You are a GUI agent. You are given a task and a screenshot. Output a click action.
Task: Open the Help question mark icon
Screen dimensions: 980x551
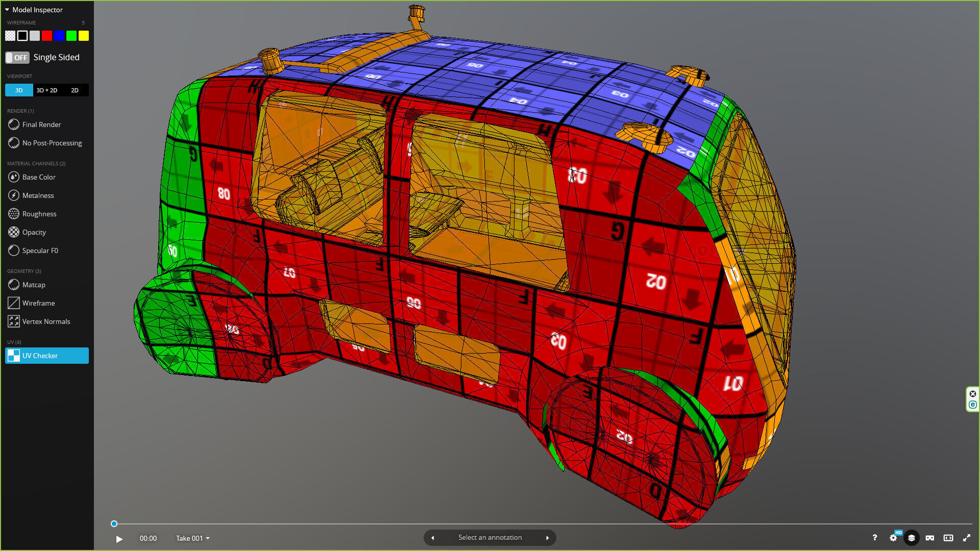pyautogui.click(x=874, y=538)
